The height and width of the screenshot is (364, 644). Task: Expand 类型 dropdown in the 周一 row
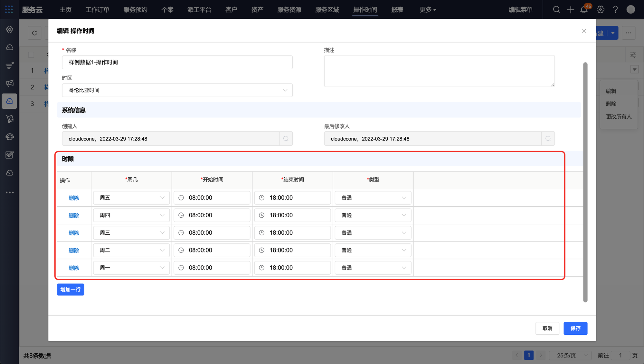click(373, 268)
